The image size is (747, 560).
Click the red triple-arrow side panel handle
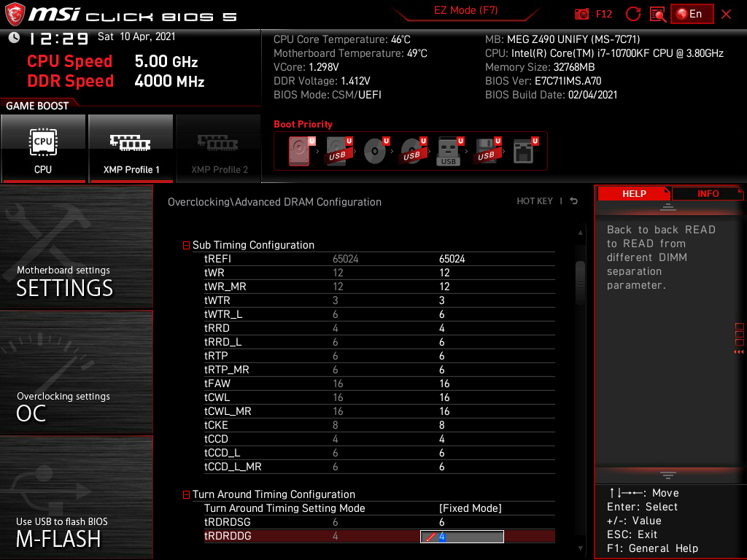(x=739, y=352)
